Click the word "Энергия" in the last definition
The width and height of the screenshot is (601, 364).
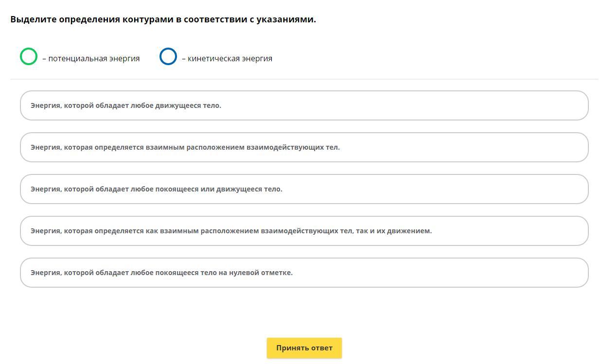pos(45,273)
